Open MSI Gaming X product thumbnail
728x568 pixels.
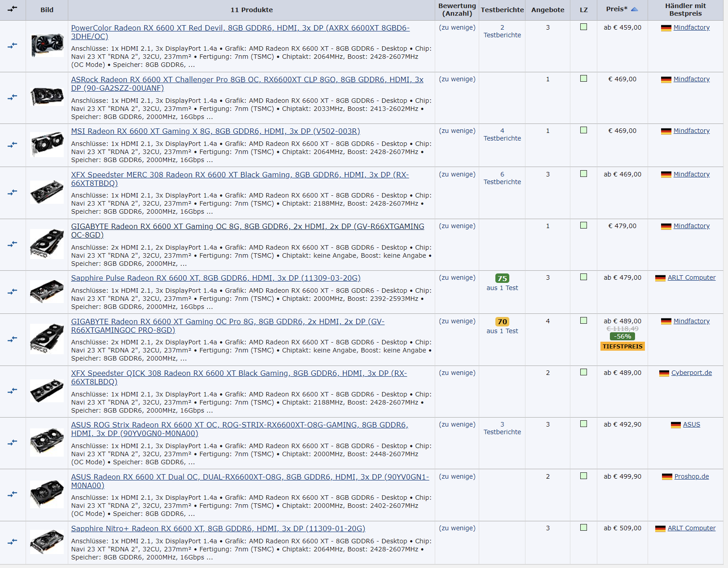tap(47, 145)
